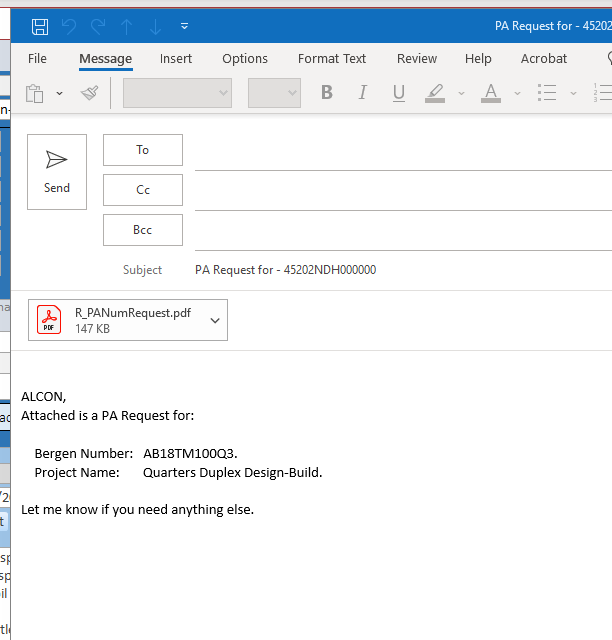This screenshot has width=612, height=640.
Task: Click the Format Painter icon
Action: coord(90,93)
